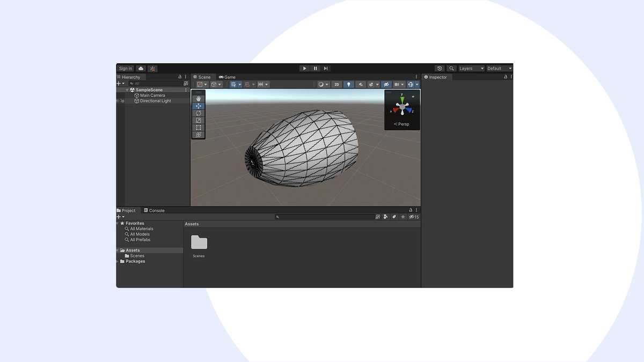
Task: Open search window icon in Project panel
Action: click(378, 217)
